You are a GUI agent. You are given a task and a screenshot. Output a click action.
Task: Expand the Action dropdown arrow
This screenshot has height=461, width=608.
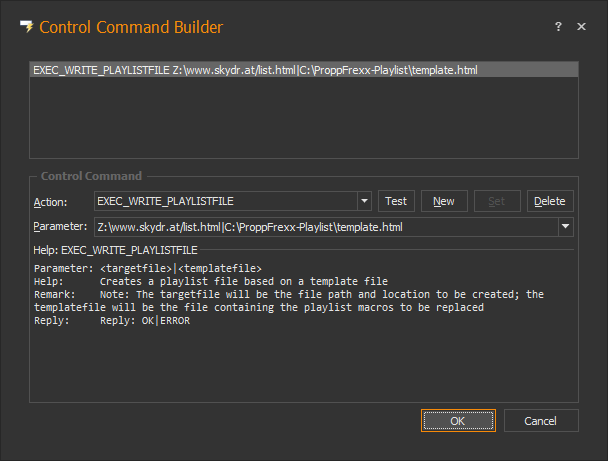pyautogui.click(x=364, y=201)
